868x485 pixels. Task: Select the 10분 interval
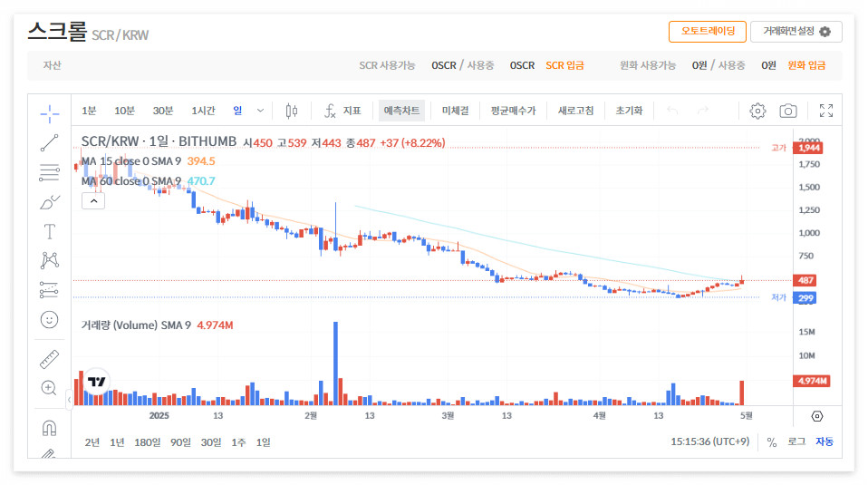[124, 111]
